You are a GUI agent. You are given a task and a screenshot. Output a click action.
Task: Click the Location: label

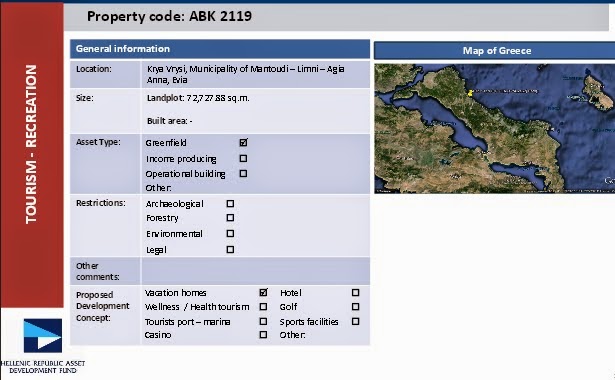click(x=94, y=69)
